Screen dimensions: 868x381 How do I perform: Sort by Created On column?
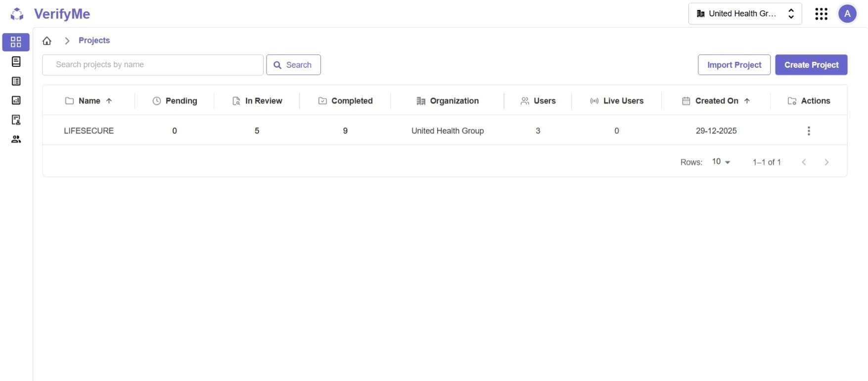(716, 101)
